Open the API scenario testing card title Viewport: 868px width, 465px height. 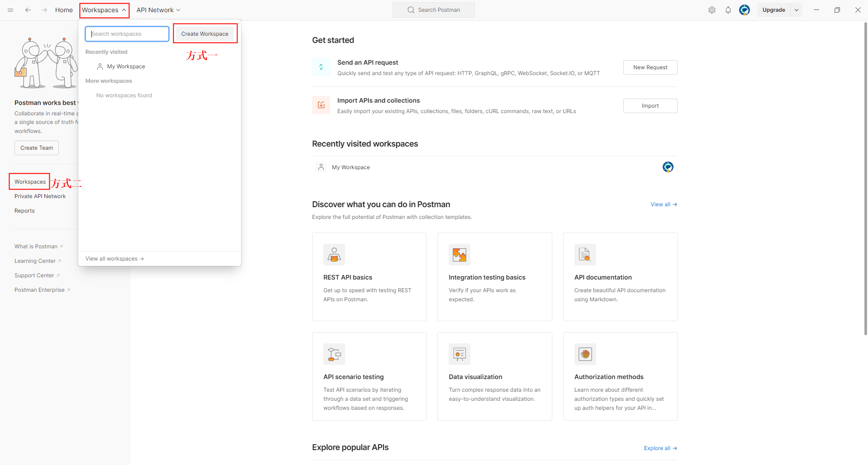(x=353, y=377)
